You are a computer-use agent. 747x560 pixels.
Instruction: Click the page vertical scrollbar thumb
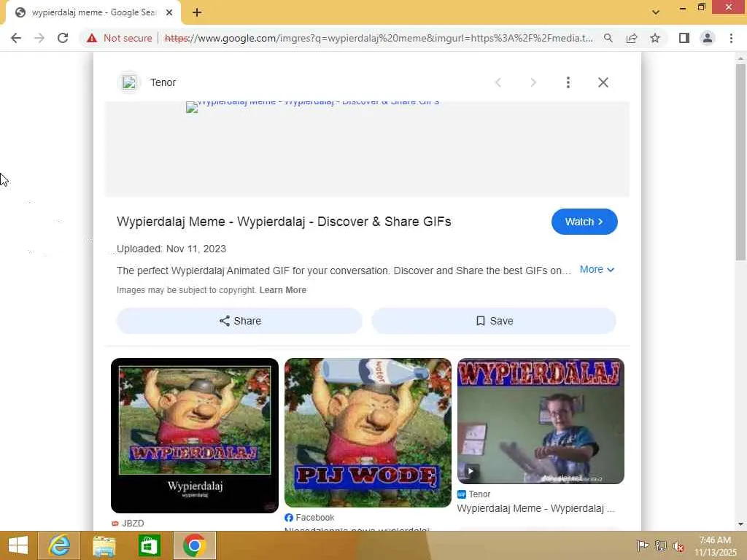coord(740,162)
